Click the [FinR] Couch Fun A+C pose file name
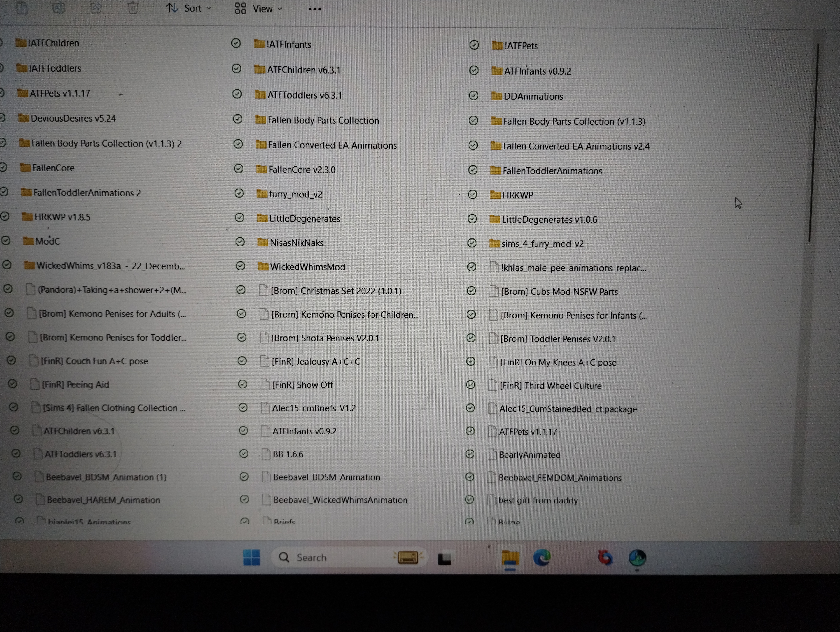Image resolution: width=840 pixels, height=632 pixels. (x=94, y=361)
